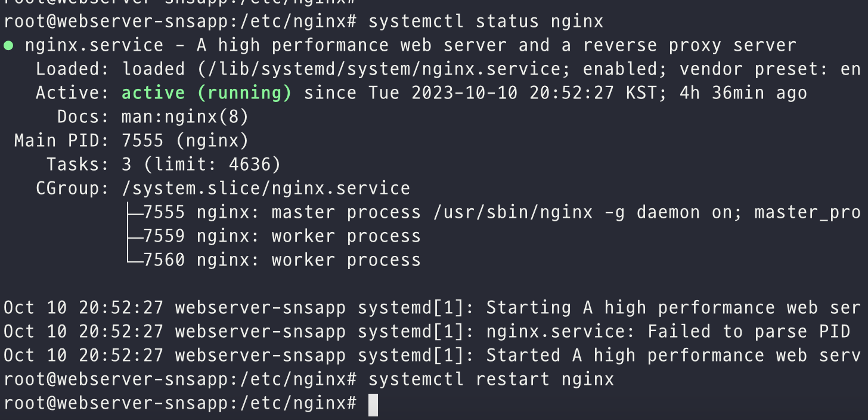The width and height of the screenshot is (868, 420).
Task: Click the green status dot before nginx.service
Action: pos(9,46)
